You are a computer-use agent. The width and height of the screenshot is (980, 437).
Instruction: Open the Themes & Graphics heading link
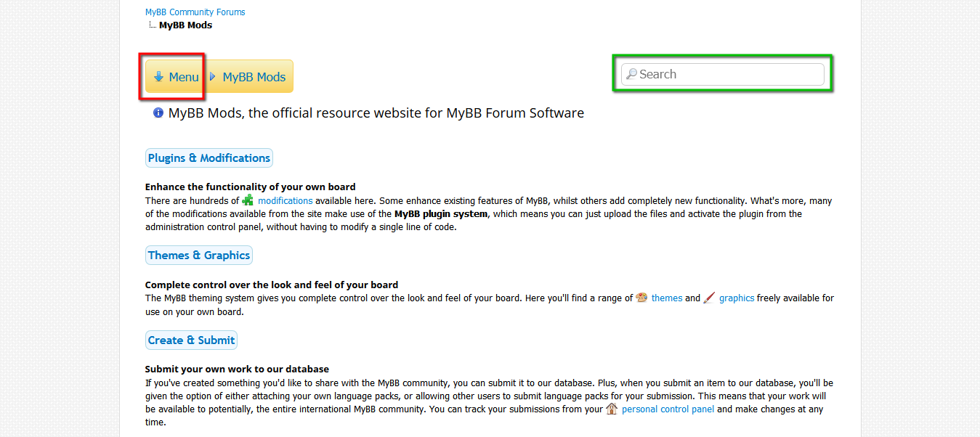pyautogui.click(x=199, y=255)
